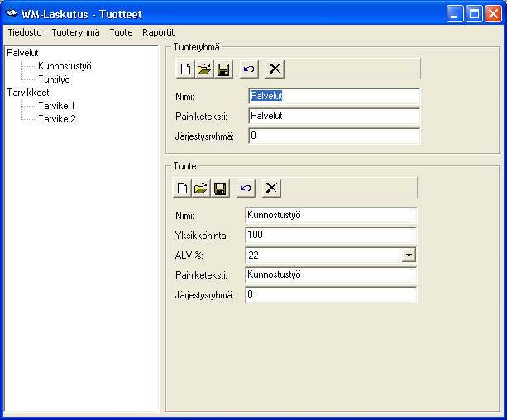Click Open folder icon in Tuoteryhmä toolbar

click(204, 69)
